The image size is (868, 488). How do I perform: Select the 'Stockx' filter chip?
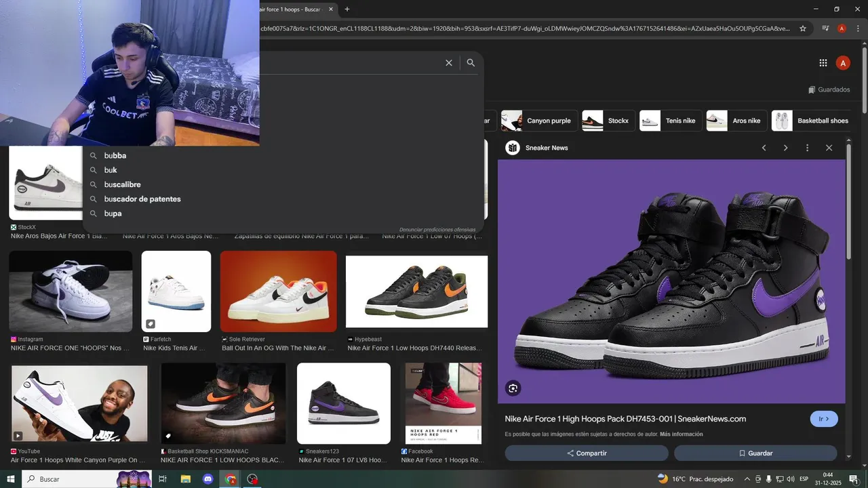[608, 121]
